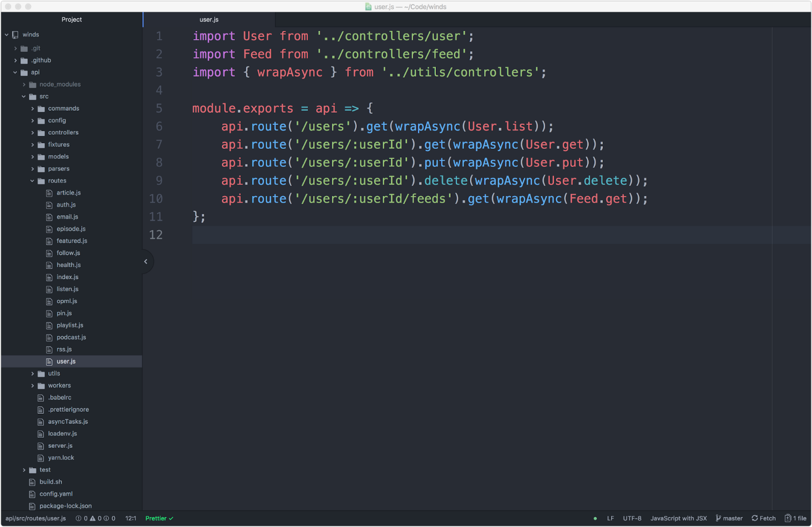
Task: Open pin.js in the tree
Action: coord(64,313)
